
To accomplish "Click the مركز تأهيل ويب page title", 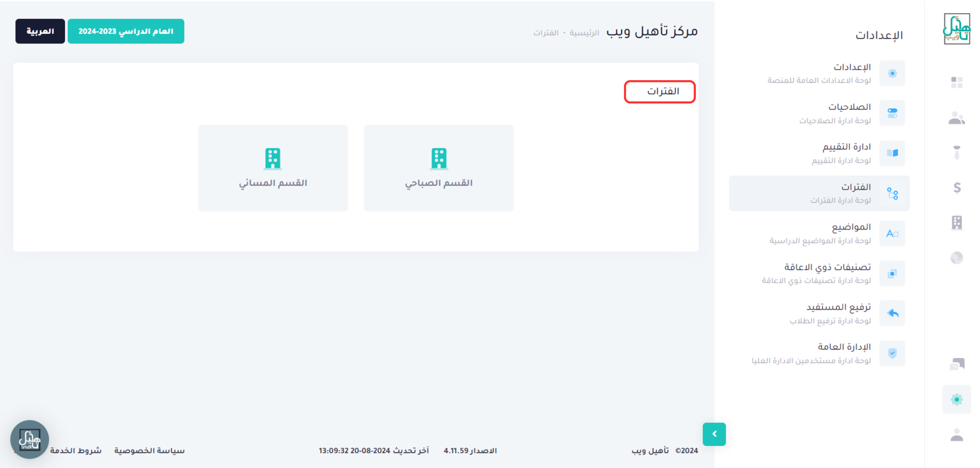I will [652, 31].
